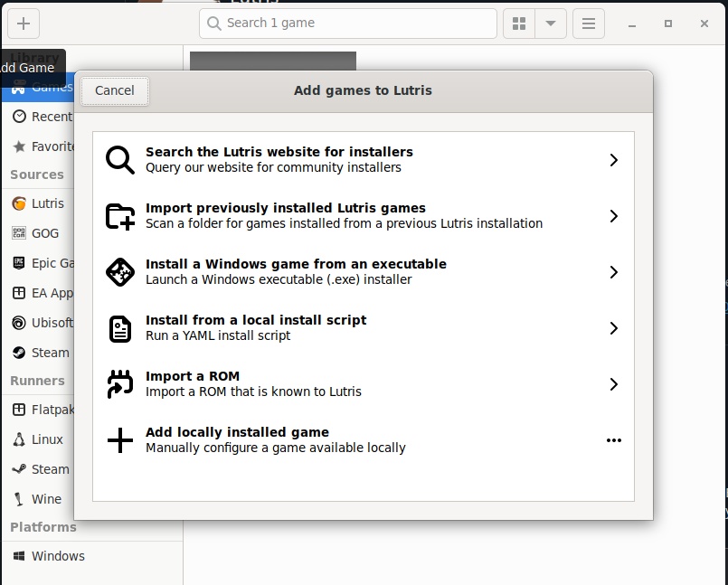Open the hamburger main menu
The width and height of the screenshot is (728, 585).
pos(589,24)
